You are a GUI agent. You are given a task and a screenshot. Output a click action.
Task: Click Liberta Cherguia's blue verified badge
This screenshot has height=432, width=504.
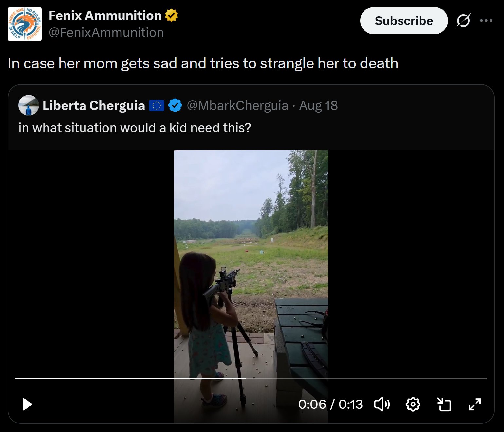click(x=175, y=105)
